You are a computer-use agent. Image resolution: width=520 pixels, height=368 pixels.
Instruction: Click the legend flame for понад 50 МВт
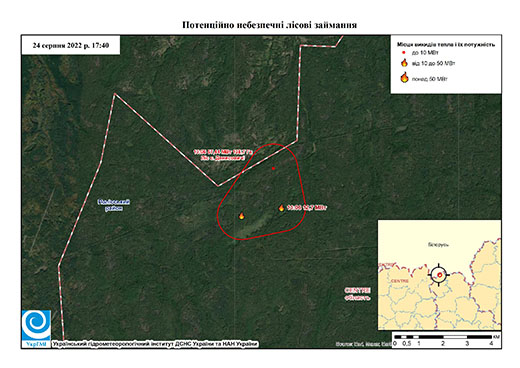coord(404,77)
